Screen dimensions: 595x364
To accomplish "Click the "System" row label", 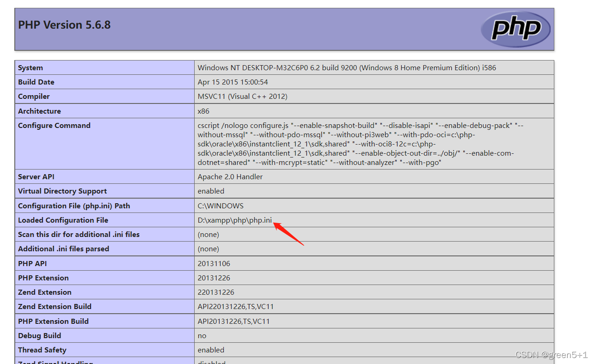I will click(31, 68).
